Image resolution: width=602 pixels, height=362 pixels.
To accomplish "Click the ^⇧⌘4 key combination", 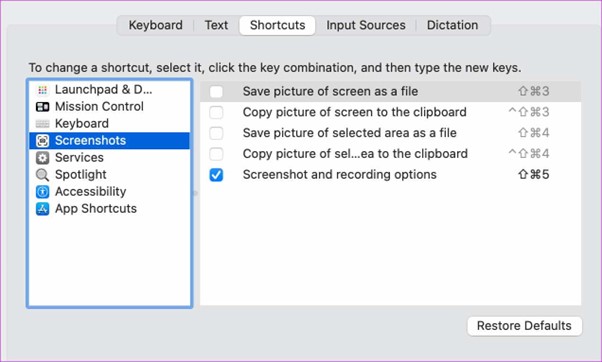I will coord(529,154).
